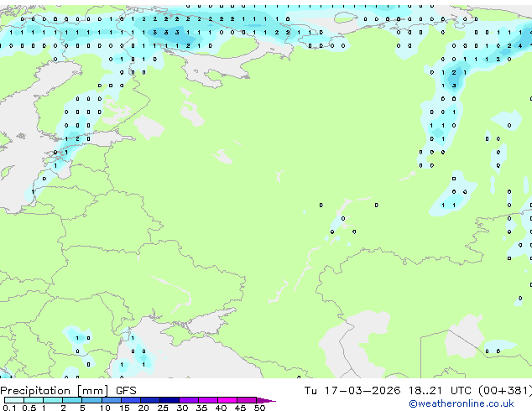532x411 pixels.
Task: Click the legend arrow tip above 50 mm
Action: (266, 400)
